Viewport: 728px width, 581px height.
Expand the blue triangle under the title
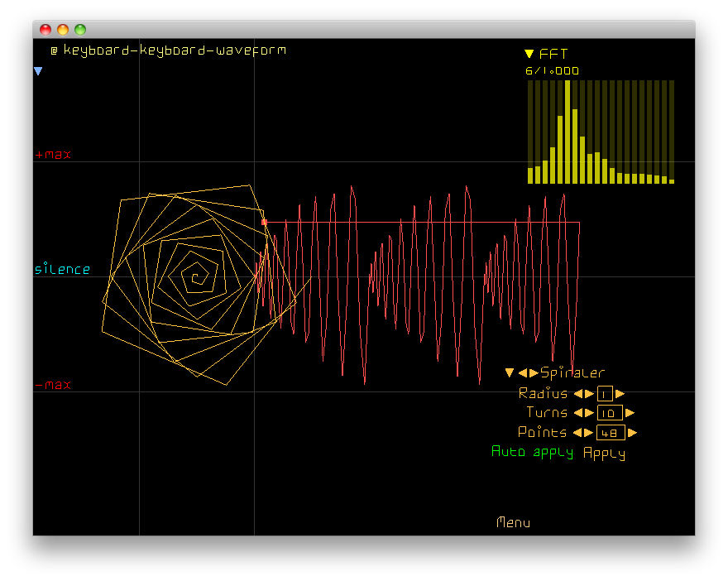[x=38, y=72]
